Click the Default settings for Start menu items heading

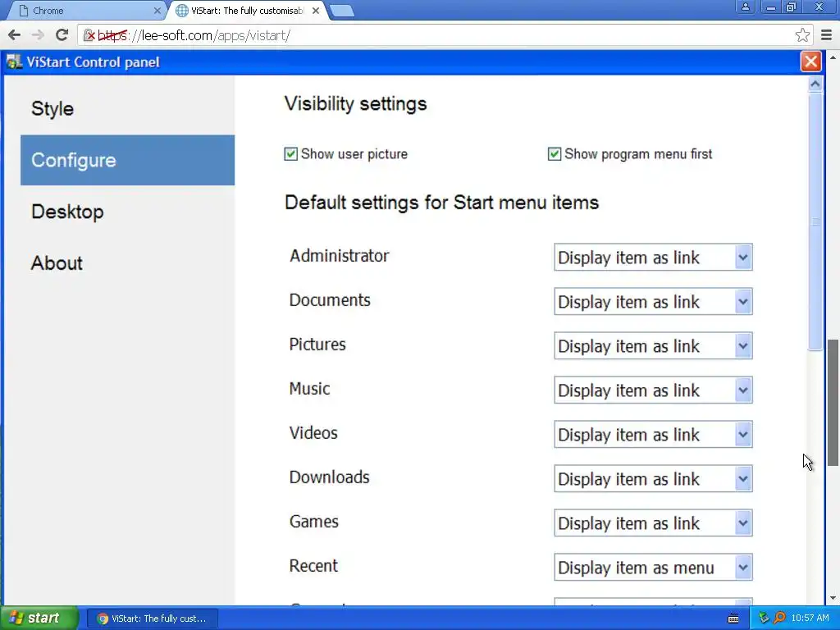[442, 203]
